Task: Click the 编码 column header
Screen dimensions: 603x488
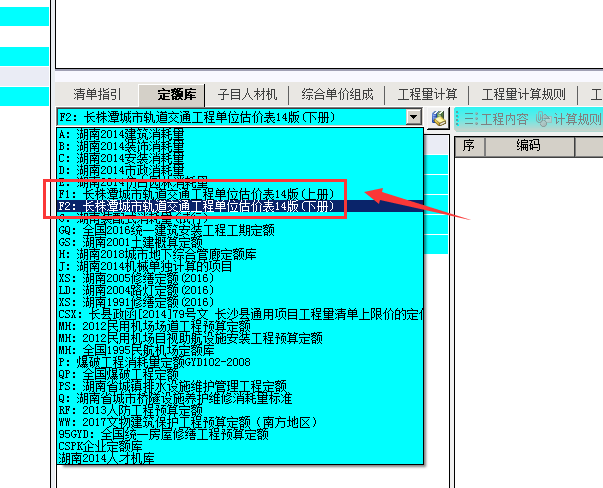Action: point(530,147)
